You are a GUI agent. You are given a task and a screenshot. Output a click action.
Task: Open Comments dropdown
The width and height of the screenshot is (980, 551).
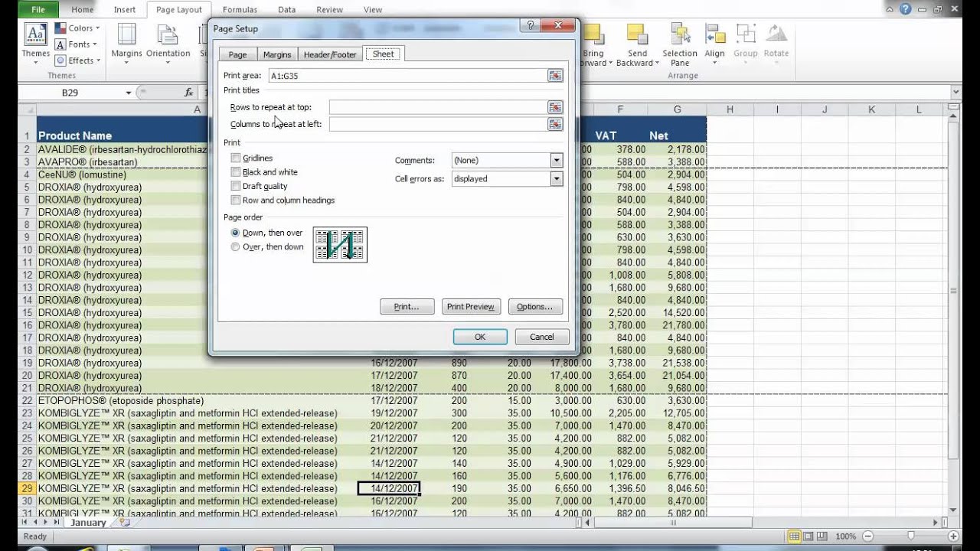(557, 160)
